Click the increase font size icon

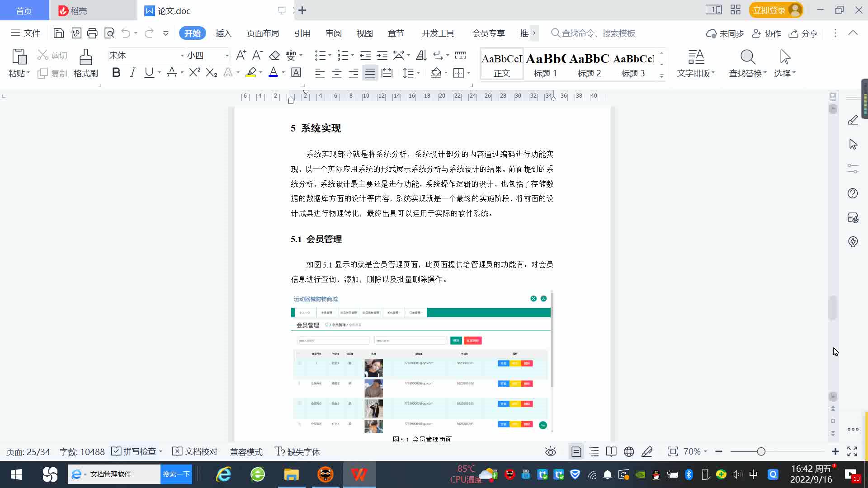[x=241, y=56]
